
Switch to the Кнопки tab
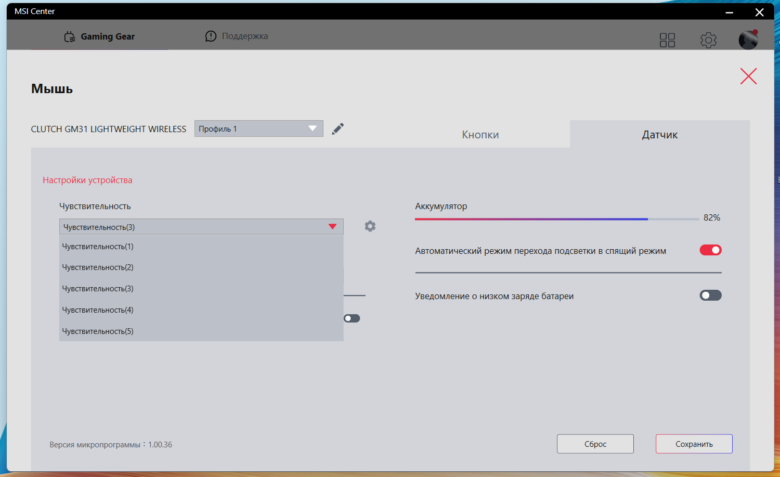click(x=480, y=134)
